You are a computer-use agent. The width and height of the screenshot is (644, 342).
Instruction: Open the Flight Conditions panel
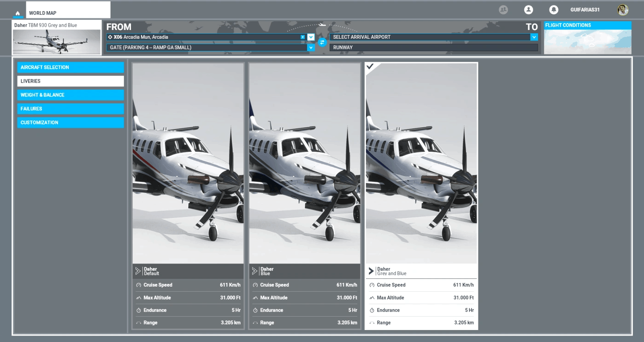(x=587, y=38)
